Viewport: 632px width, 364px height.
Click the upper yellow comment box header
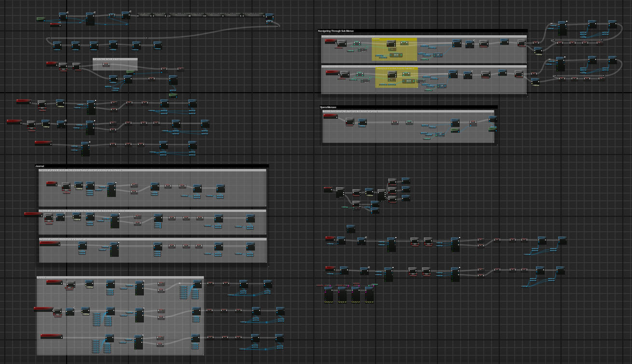pos(394,39)
